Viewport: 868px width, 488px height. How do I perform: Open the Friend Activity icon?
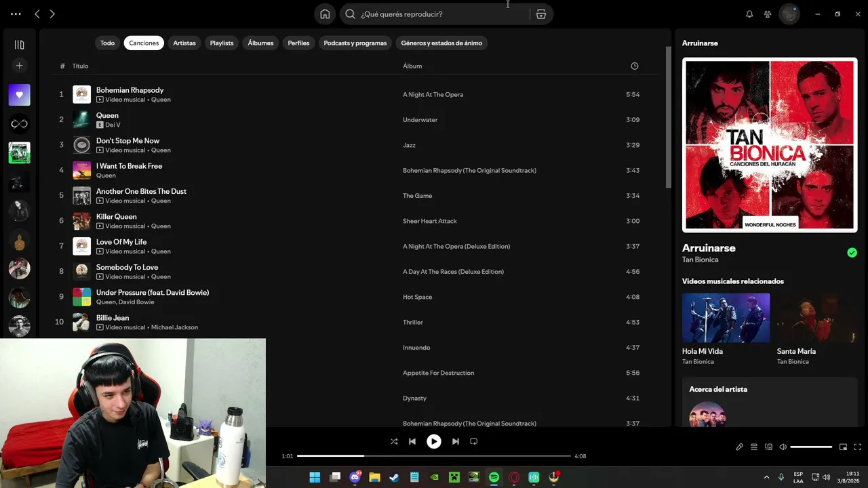pos(768,14)
